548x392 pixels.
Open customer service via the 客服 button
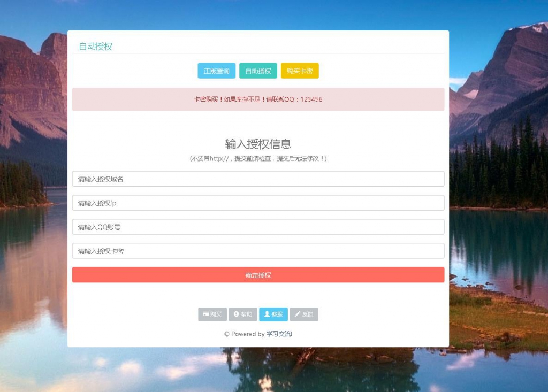pyautogui.click(x=274, y=314)
